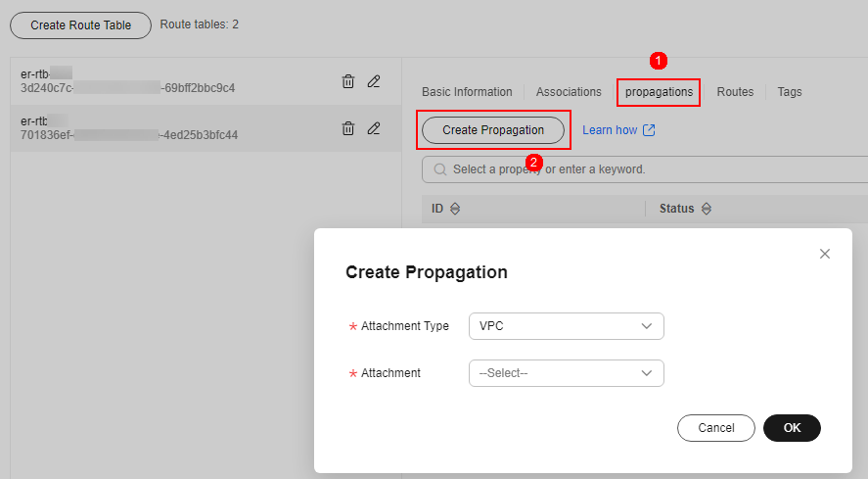Image resolution: width=868 pixels, height=479 pixels.
Task: Delete the second er-rtb route table
Action: point(347,128)
